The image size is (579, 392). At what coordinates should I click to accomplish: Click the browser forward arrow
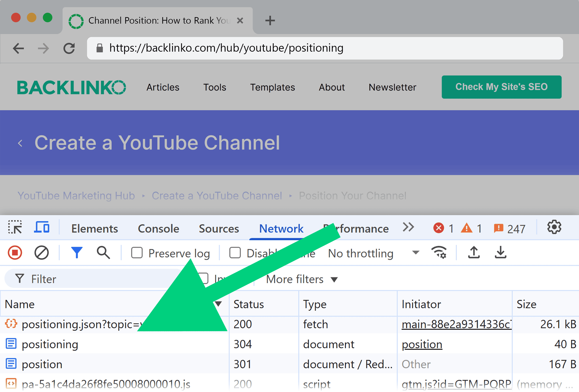pyautogui.click(x=43, y=48)
